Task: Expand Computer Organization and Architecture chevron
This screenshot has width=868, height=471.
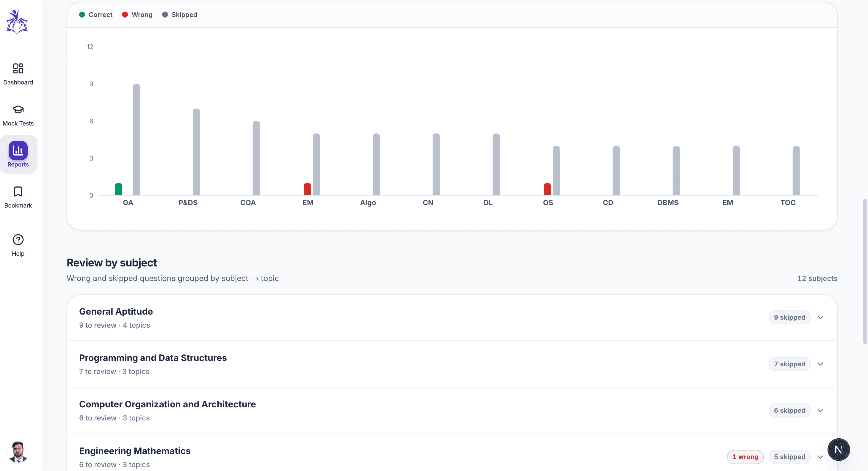Action: pos(820,410)
